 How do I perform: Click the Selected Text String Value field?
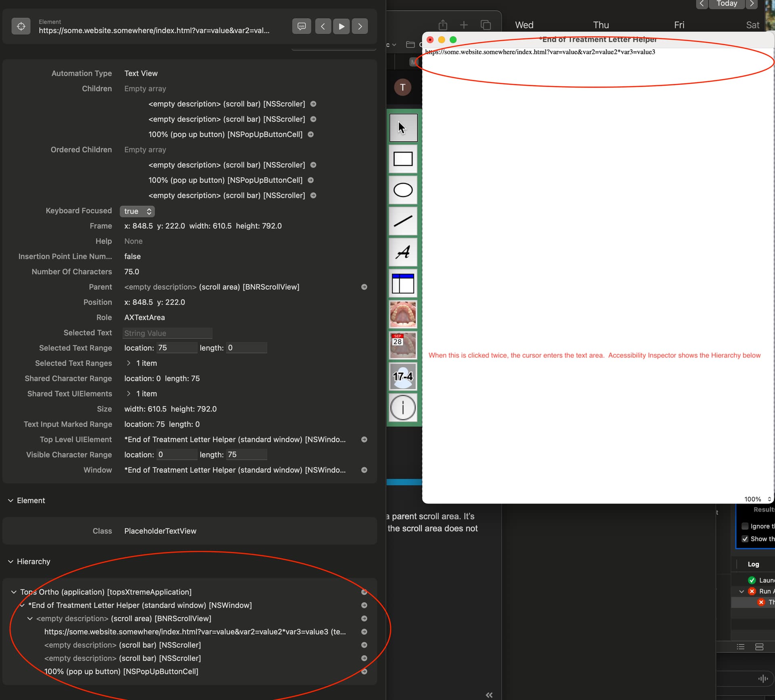click(167, 333)
